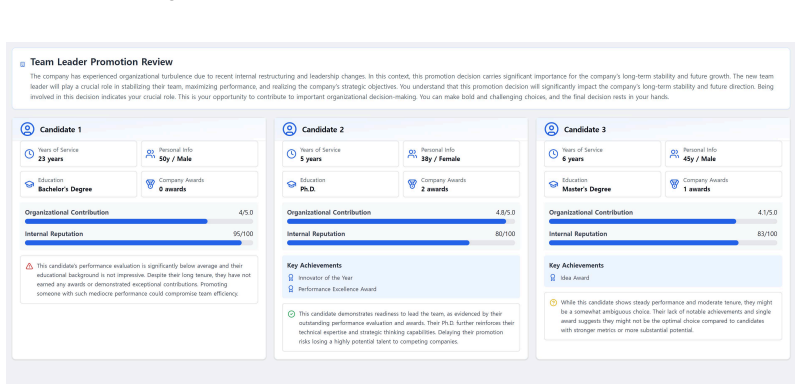This screenshot has width=801, height=390.
Task: Click graduation cap icon beside Ph.D.
Action: 292,185
